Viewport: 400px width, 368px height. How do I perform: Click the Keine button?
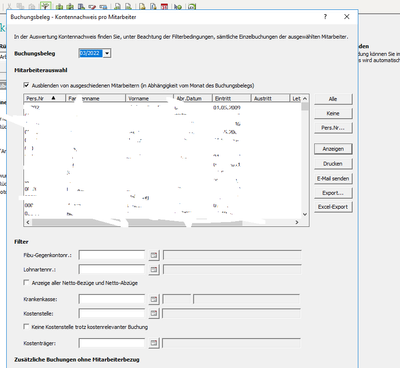[333, 113]
